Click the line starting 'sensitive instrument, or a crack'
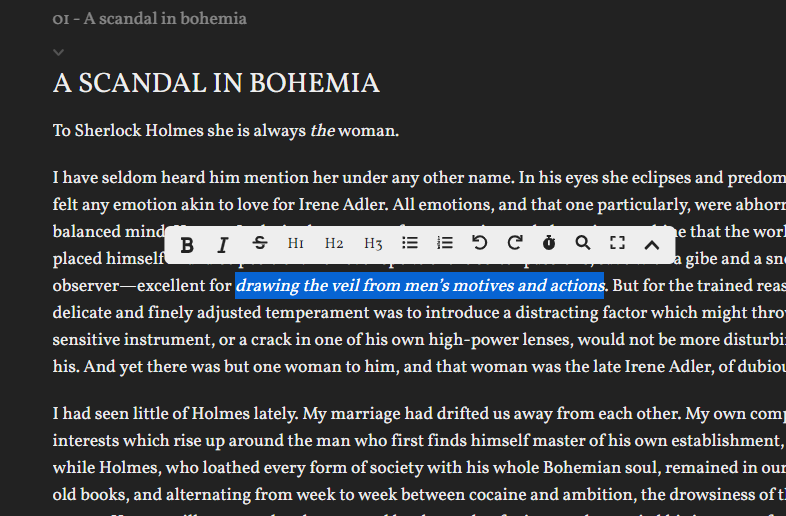Image resolution: width=786 pixels, height=516 pixels. [x=419, y=339]
